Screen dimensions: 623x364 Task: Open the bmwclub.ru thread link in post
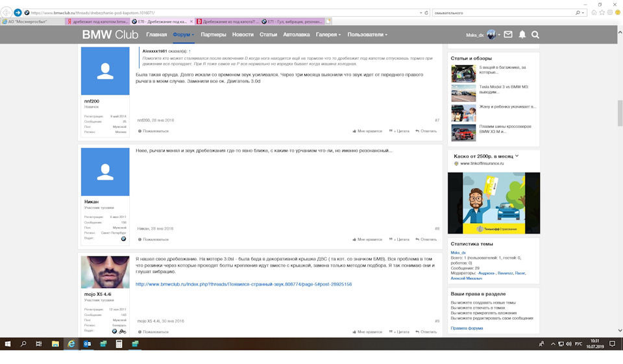point(243,284)
